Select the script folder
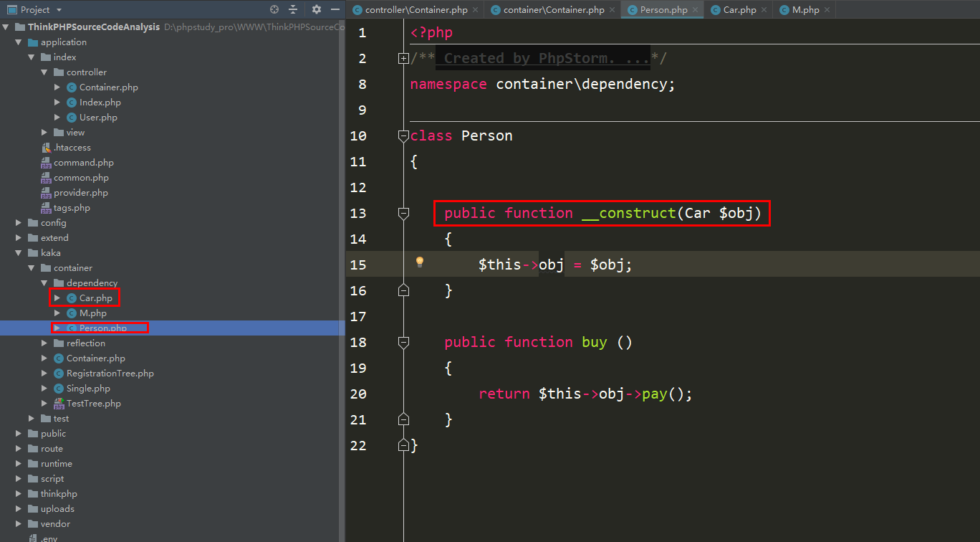The height and width of the screenshot is (542, 980). pyautogui.click(x=52, y=479)
